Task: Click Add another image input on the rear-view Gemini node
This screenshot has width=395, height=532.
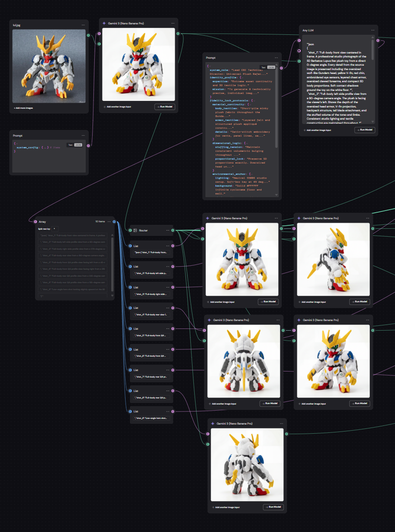Action: point(222,404)
